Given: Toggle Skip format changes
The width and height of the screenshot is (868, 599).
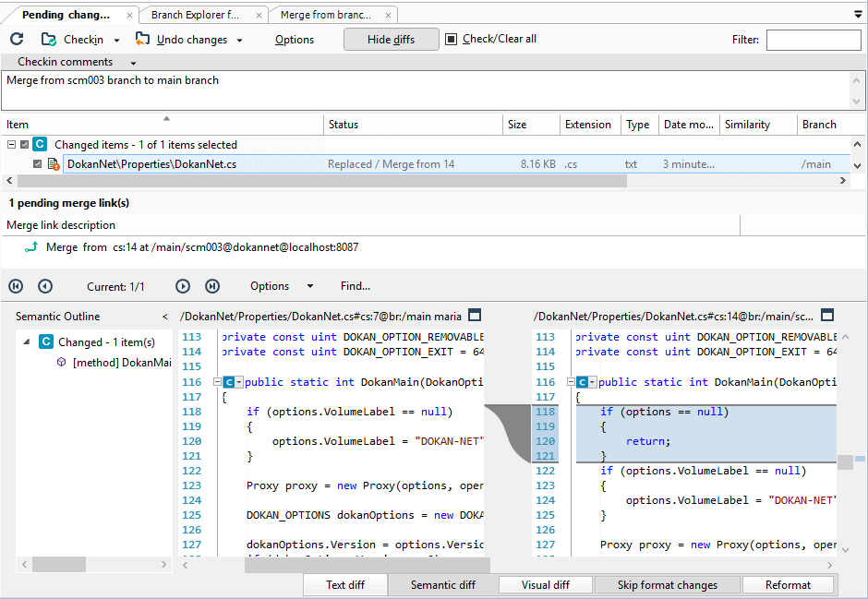Looking at the screenshot, I should (667, 584).
